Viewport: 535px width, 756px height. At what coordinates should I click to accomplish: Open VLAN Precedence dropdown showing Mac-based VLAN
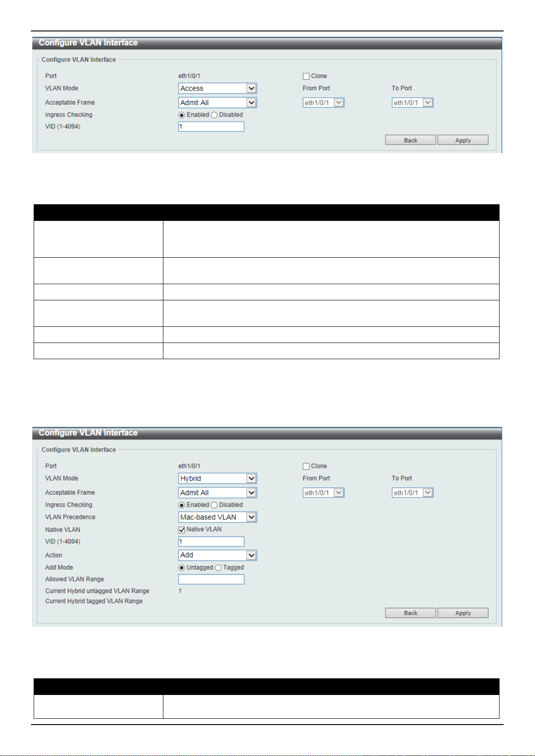tap(218, 517)
